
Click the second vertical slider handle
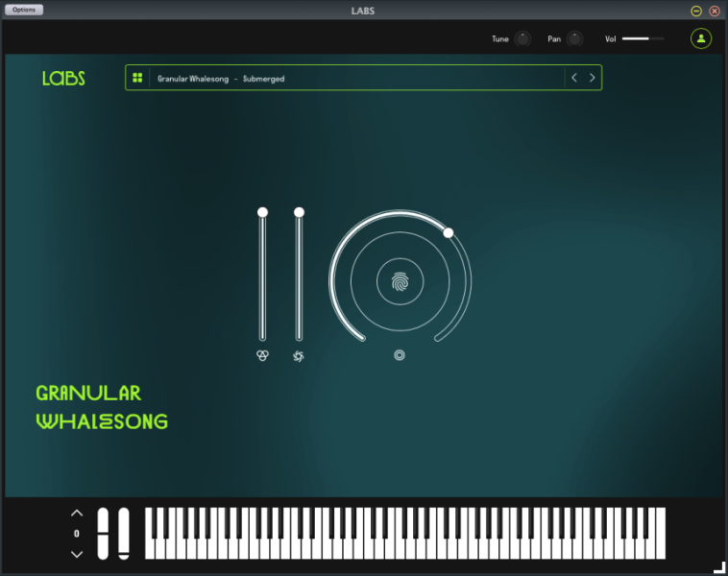tap(299, 212)
